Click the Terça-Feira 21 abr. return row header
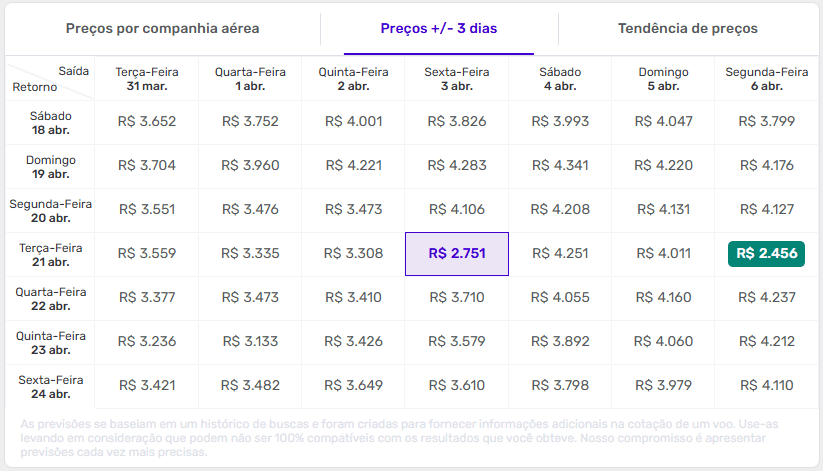823x471 pixels. [x=50, y=254]
